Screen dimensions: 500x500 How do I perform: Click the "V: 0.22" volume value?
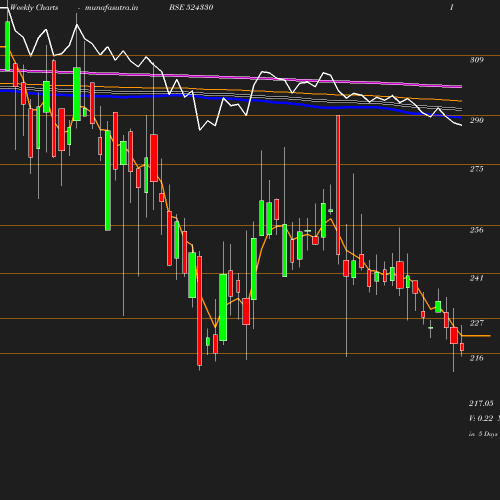pos(481,418)
